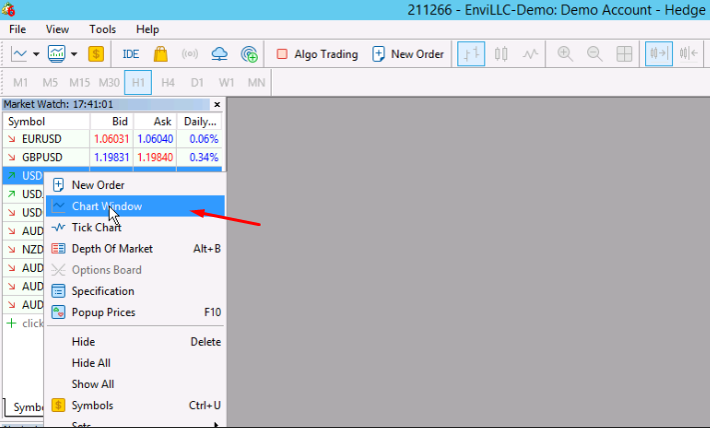
Task: Expand the chart type dropdown arrow
Action: tap(37, 54)
